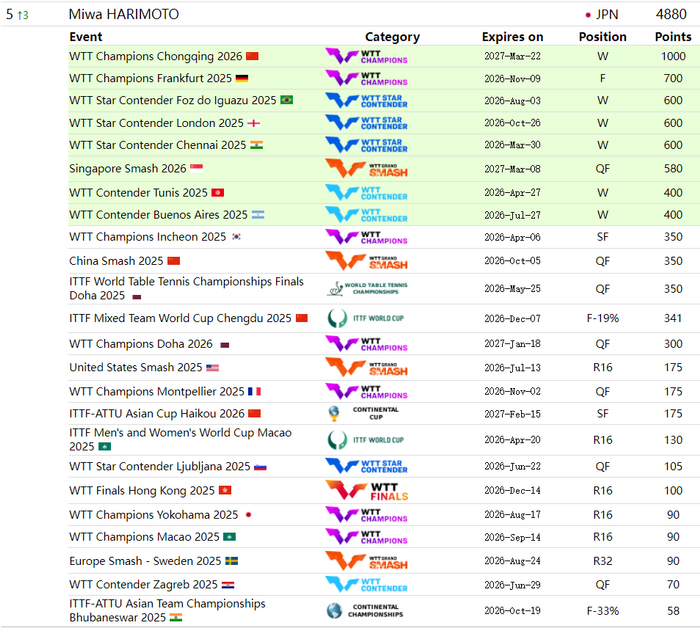Screen dimensions: 700x628
Task: Click German flag next to Frankfurt 2025
Action: coord(242,79)
